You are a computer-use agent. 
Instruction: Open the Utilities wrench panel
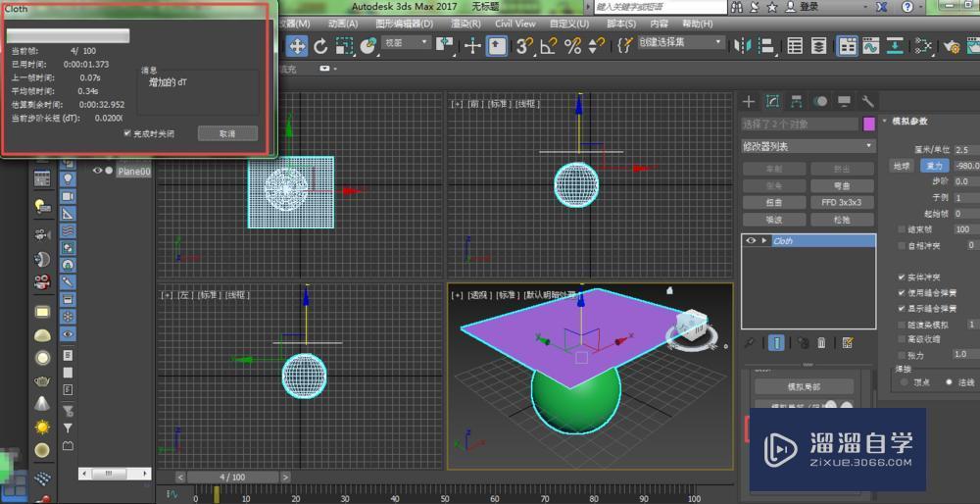867,101
